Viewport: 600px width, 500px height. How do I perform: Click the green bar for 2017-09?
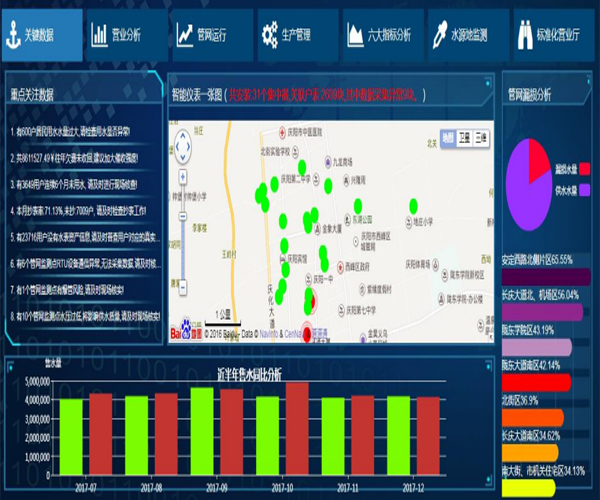[x=202, y=431]
